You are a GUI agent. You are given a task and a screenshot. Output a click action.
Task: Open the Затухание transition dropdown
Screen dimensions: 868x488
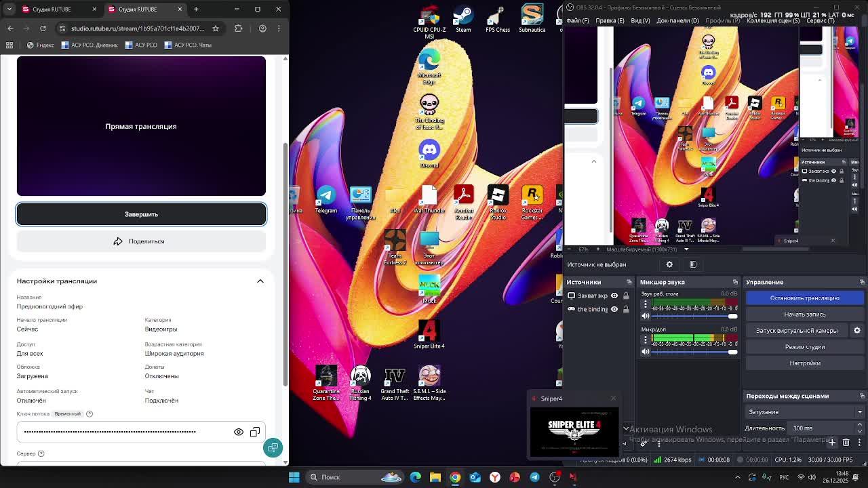pos(805,412)
